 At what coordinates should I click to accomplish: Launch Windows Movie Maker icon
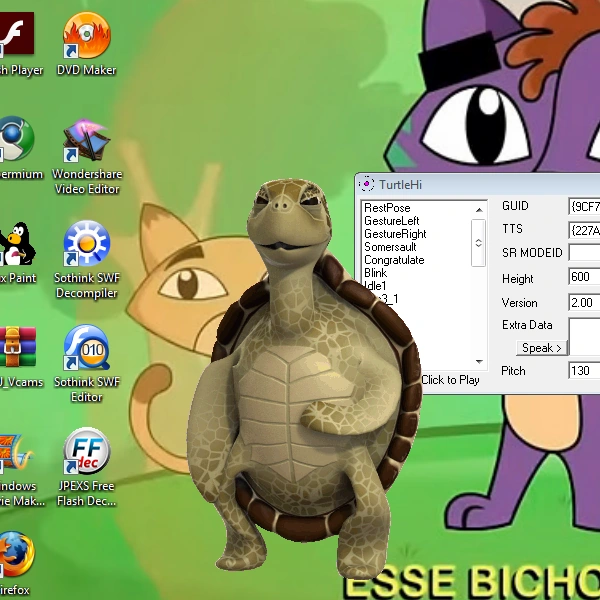coord(18,469)
